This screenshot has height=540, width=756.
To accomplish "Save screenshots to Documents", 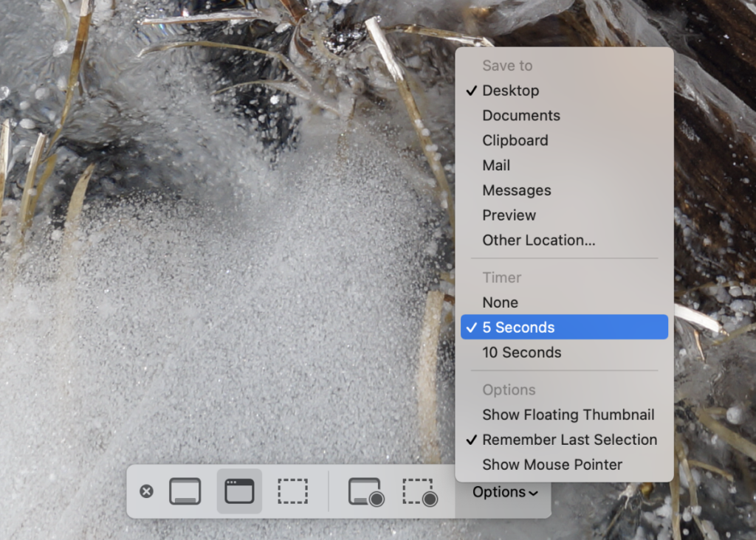I will (x=564, y=116).
